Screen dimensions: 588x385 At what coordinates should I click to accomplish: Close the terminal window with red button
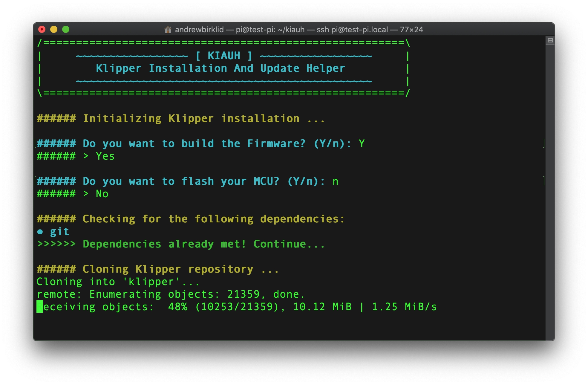pos(42,29)
